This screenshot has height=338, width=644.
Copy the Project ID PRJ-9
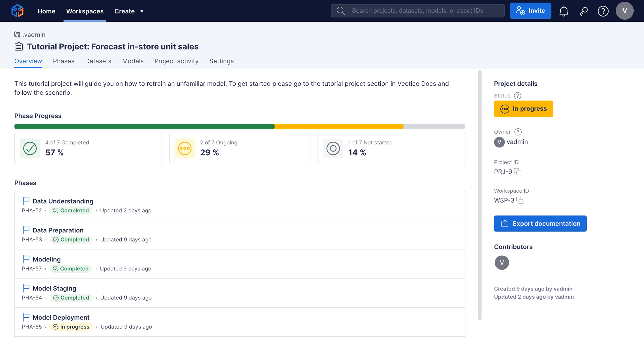click(x=518, y=172)
